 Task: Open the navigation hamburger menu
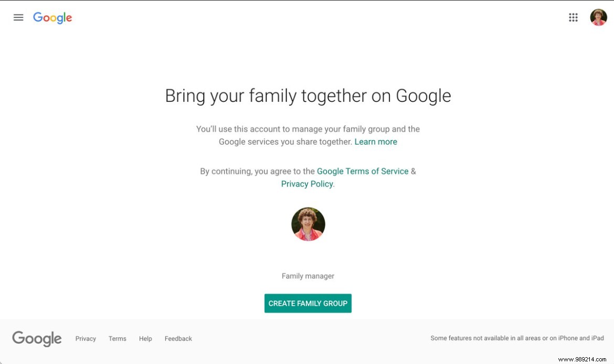(18, 17)
